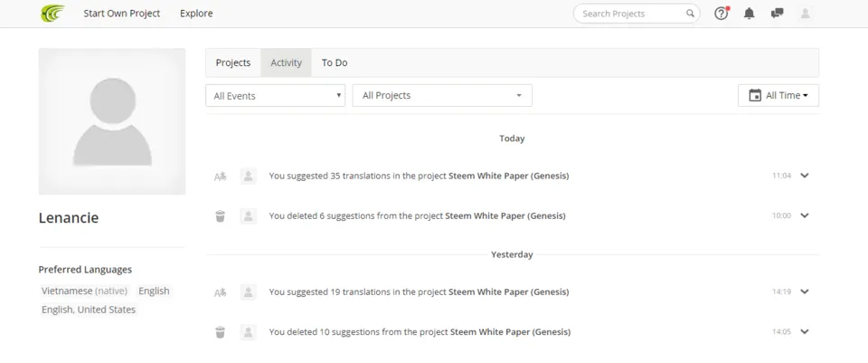Viewport: 868px width, 363px height.
Task: Click the Crowdin logo in the header
Action: click(x=52, y=14)
